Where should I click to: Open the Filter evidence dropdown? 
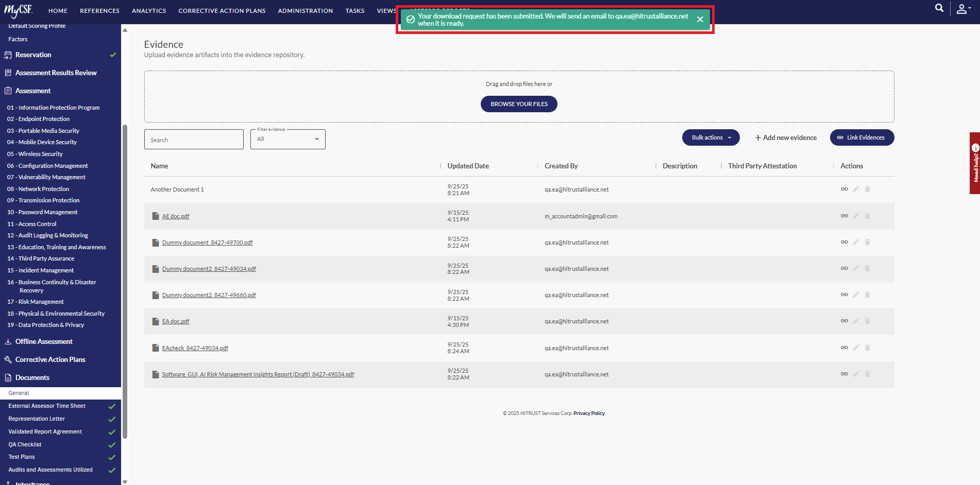(x=288, y=140)
